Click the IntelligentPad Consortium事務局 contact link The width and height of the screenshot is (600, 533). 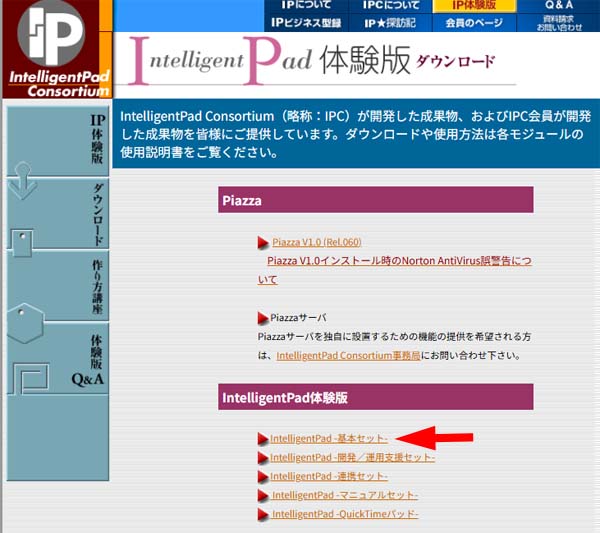pyautogui.click(x=348, y=355)
